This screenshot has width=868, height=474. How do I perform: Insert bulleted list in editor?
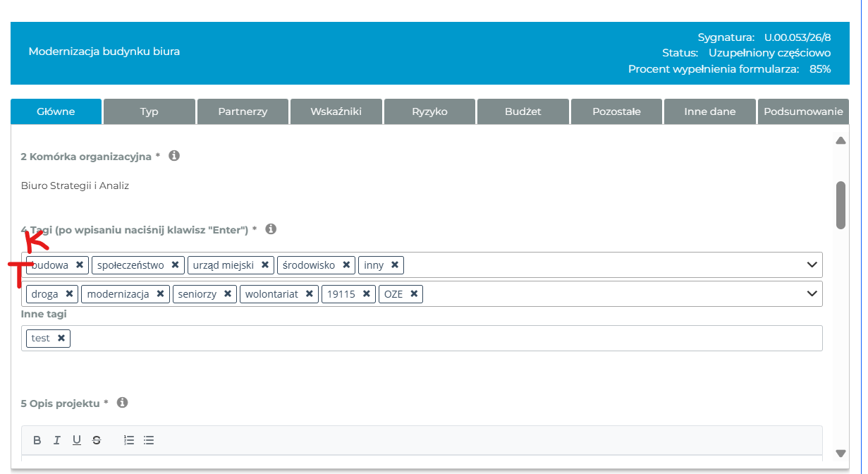click(149, 440)
